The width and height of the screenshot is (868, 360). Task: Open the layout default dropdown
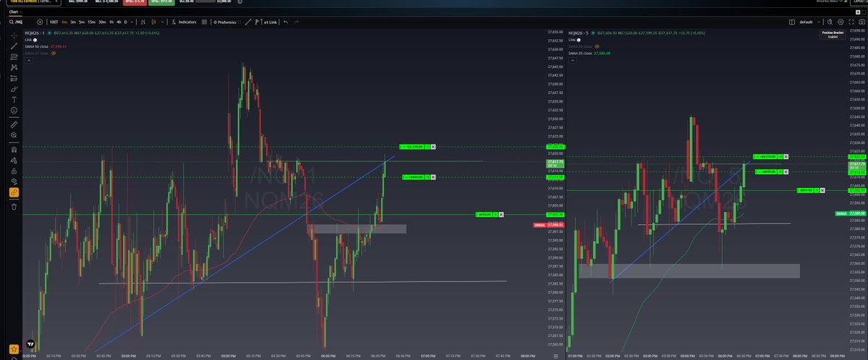(x=809, y=22)
